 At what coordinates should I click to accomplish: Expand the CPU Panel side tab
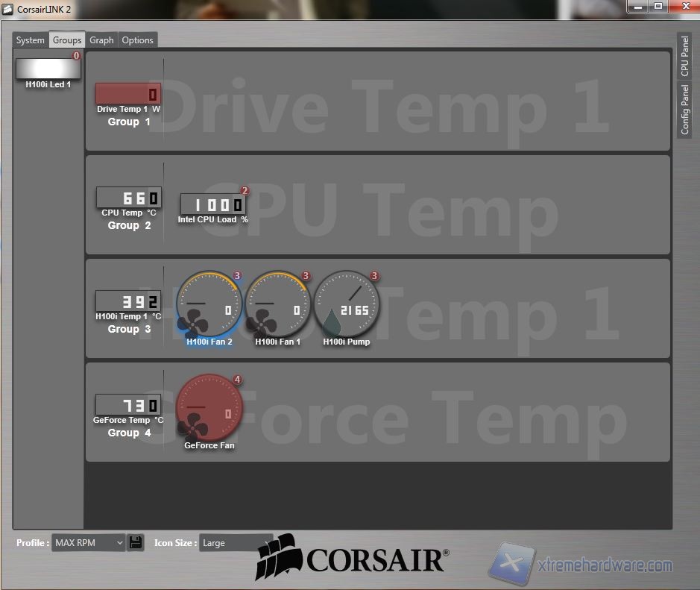pos(684,56)
